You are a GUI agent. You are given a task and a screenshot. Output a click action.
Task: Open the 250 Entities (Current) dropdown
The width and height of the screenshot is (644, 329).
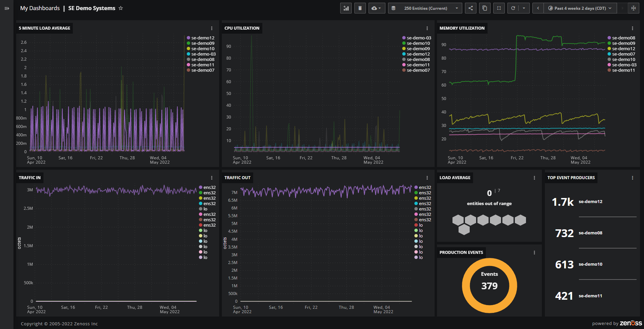point(425,8)
